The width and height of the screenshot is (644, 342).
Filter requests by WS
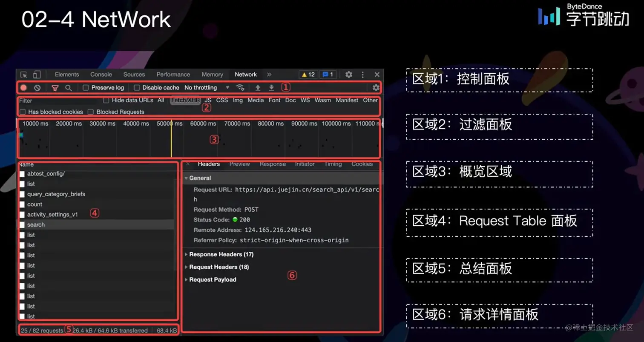pyautogui.click(x=305, y=101)
